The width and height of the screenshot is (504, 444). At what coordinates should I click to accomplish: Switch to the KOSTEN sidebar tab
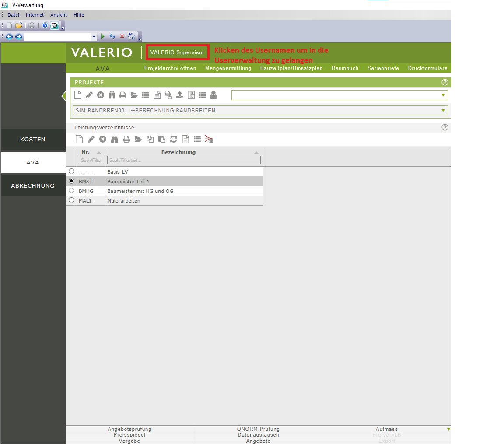click(x=33, y=140)
